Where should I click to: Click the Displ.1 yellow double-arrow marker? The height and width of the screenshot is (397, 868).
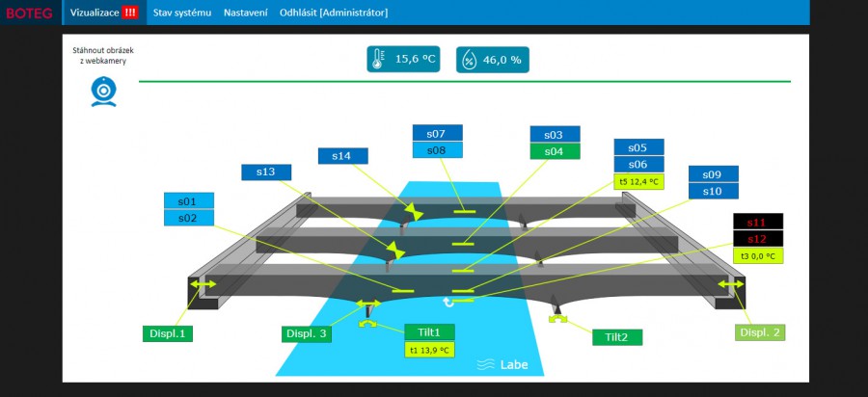point(203,285)
